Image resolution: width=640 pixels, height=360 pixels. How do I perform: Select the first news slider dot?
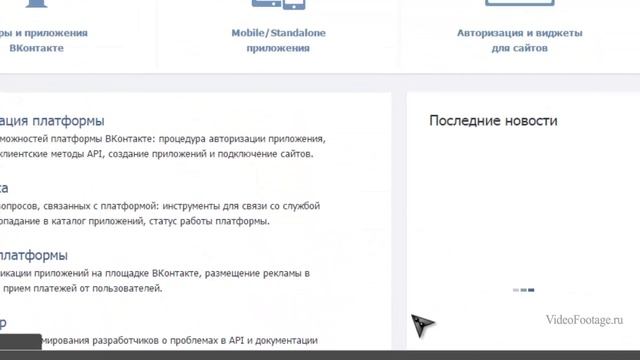pos(516,290)
